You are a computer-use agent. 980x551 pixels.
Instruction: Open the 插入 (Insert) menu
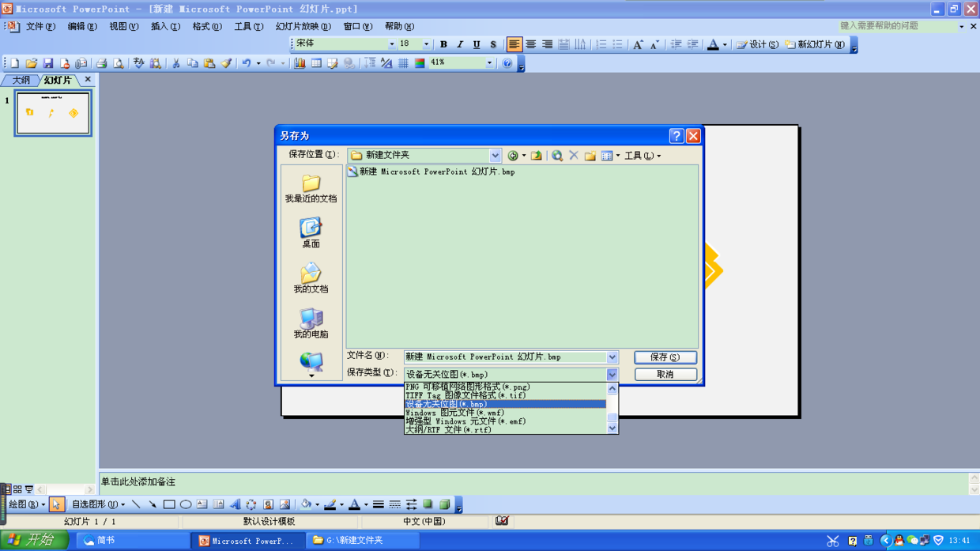pos(165,27)
